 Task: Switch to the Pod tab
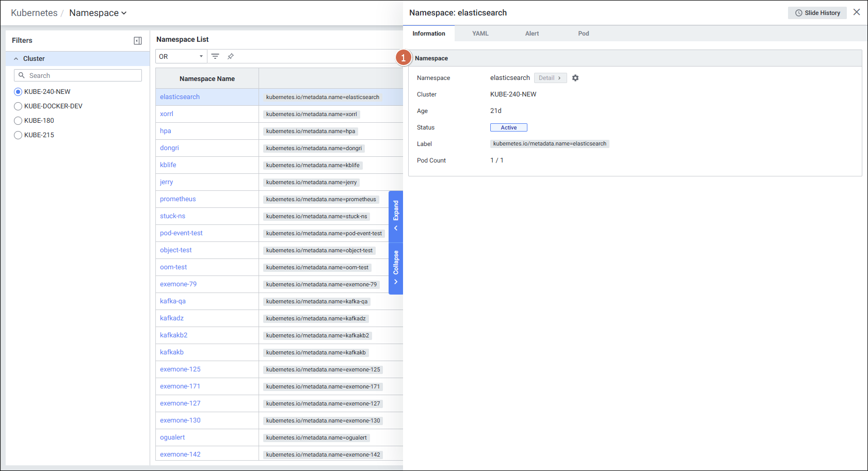point(583,34)
